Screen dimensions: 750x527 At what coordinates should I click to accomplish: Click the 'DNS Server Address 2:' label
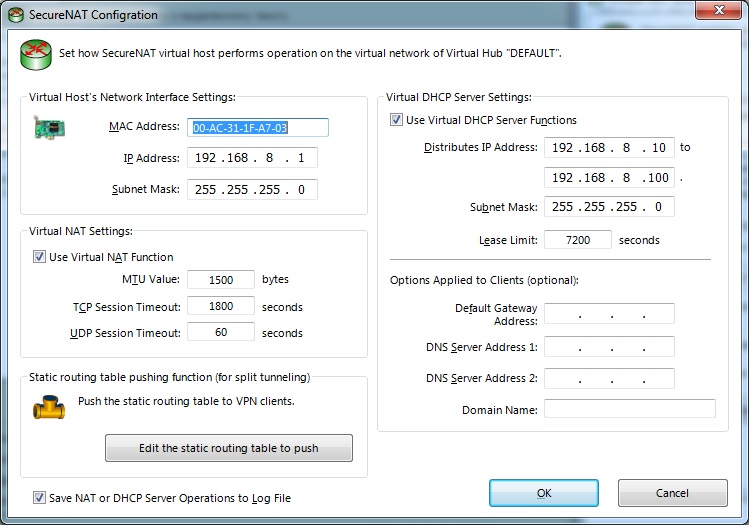click(x=482, y=378)
